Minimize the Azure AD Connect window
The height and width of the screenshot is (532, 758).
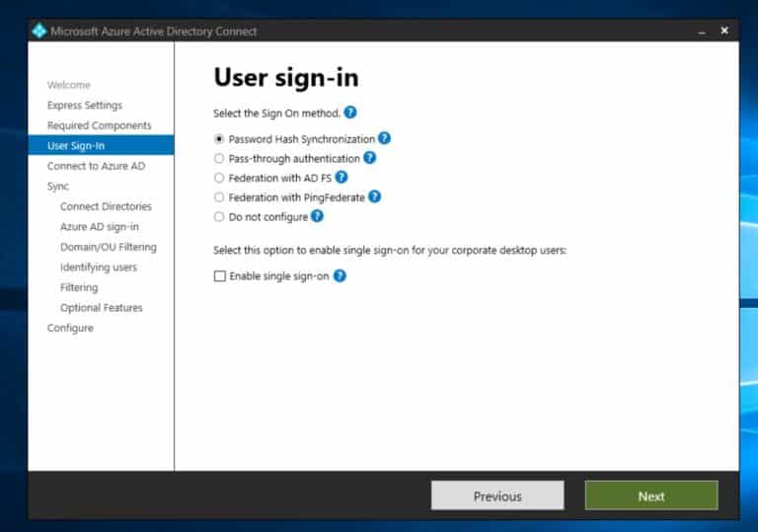point(702,32)
